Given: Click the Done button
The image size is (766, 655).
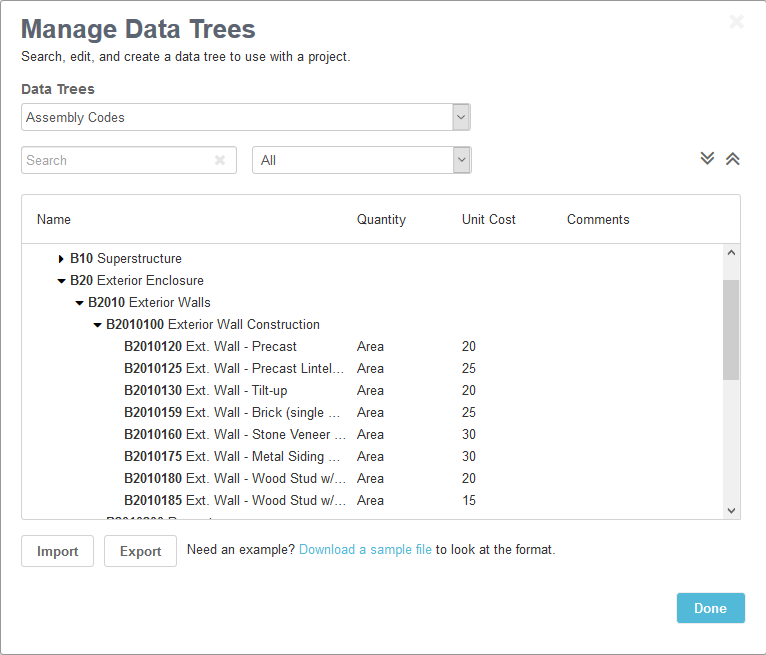Looking at the screenshot, I should coord(710,608).
